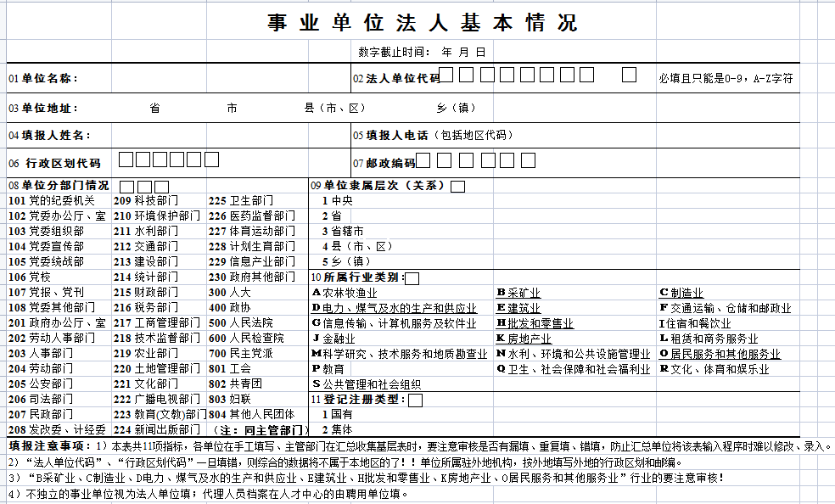Click the G信息传输、计算机服务及软件业 entry
This screenshot has height=504, width=835.
point(394,323)
